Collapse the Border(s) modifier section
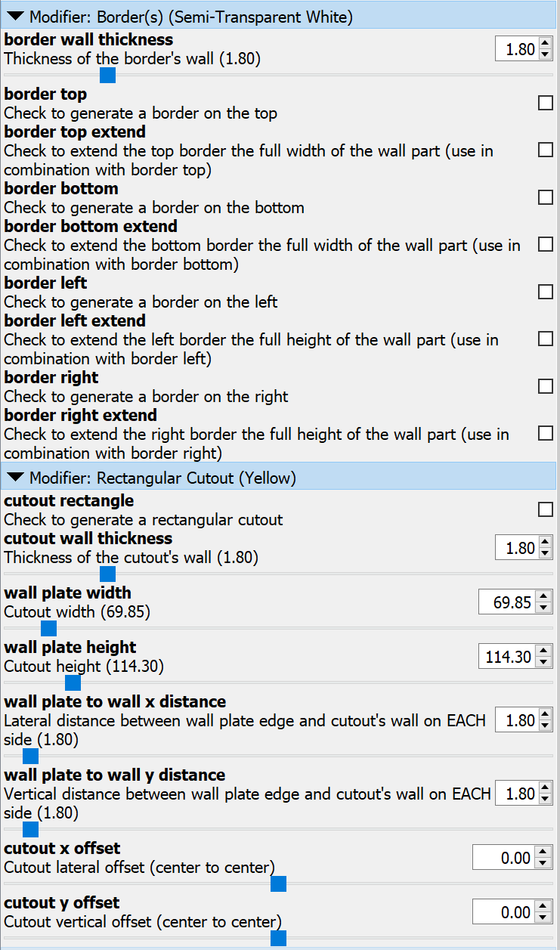Image resolution: width=560 pixels, height=950 pixels. coord(16,15)
